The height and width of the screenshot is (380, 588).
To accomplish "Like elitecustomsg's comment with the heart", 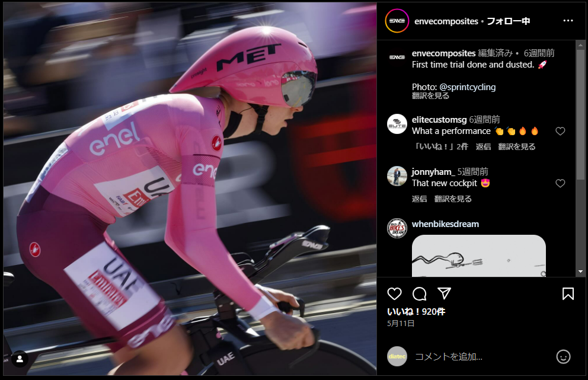I will point(560,131).
